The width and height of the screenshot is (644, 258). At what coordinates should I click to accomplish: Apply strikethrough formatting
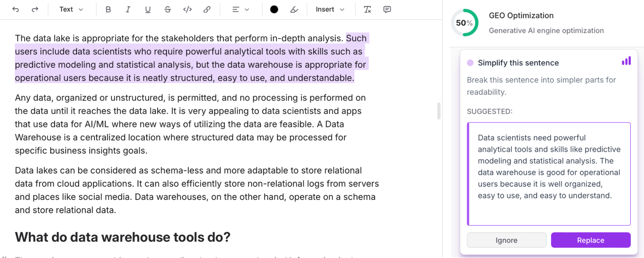168,9
